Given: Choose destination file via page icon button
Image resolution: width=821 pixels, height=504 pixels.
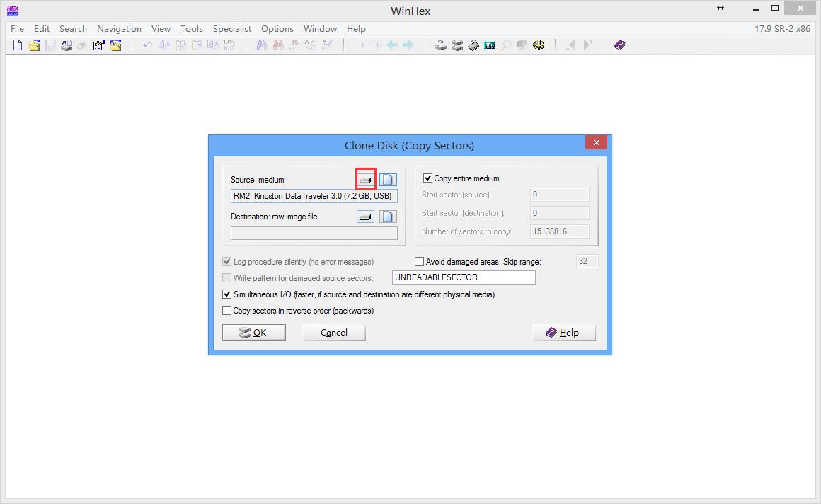Looking at the screenshot, I should (388, 217).
